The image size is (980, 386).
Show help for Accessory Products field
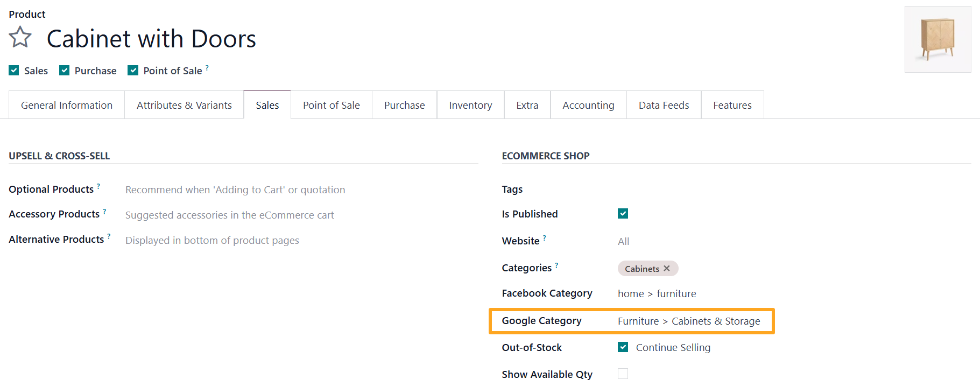tap(104, 211)
